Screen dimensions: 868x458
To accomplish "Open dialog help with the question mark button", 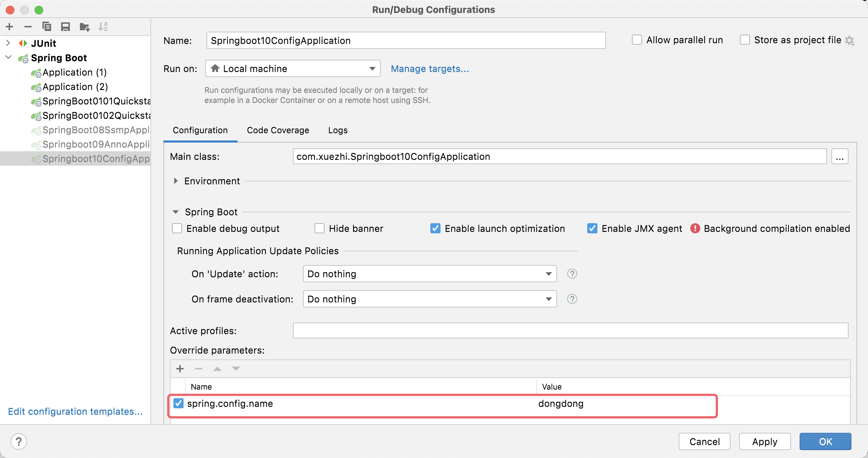I will [19, 441].
